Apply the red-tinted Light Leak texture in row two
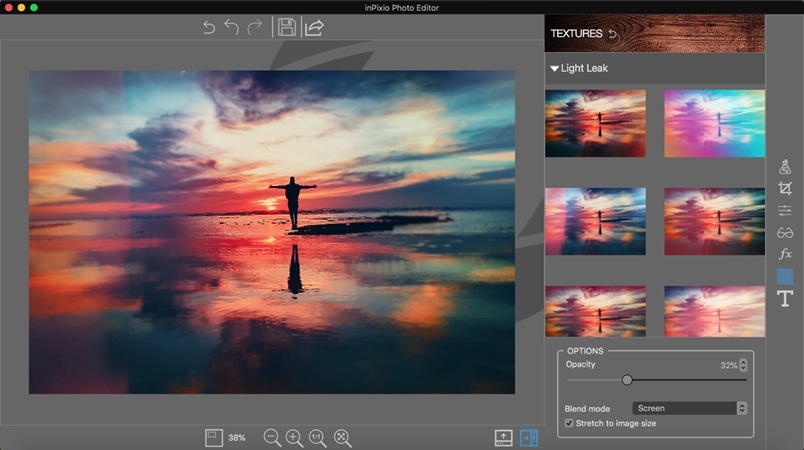 click(714, 221)
